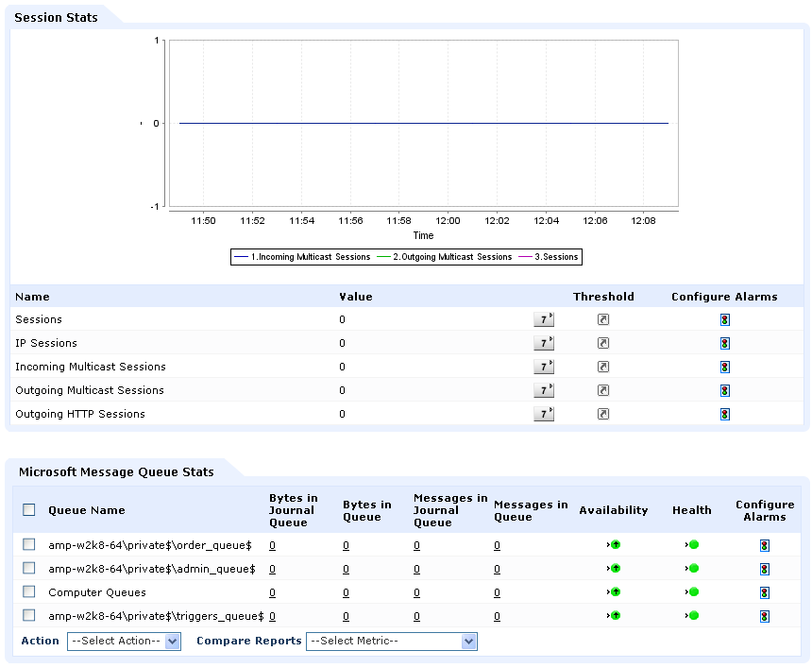Open Messages in Journal Queue link for order_queue$

tap(416, 544)
